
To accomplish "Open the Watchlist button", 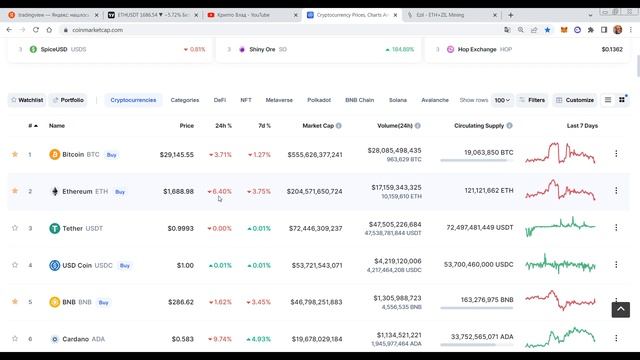I will point(27,100).
